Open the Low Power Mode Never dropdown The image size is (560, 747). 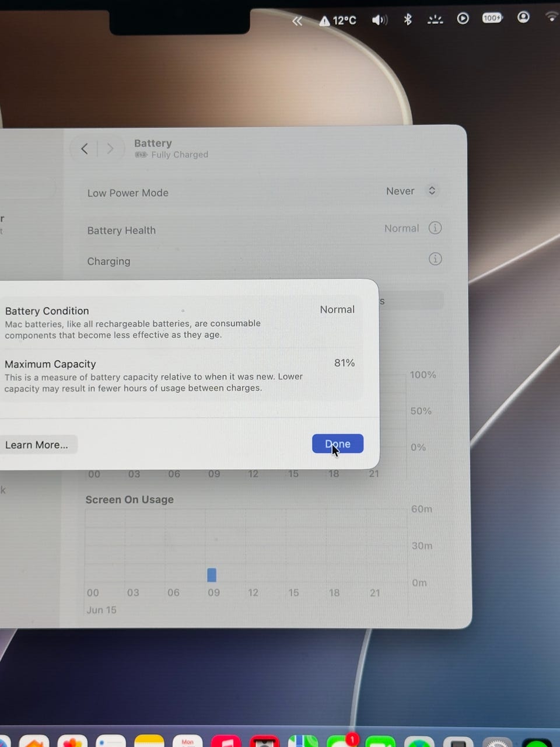[x=411, y=191]
